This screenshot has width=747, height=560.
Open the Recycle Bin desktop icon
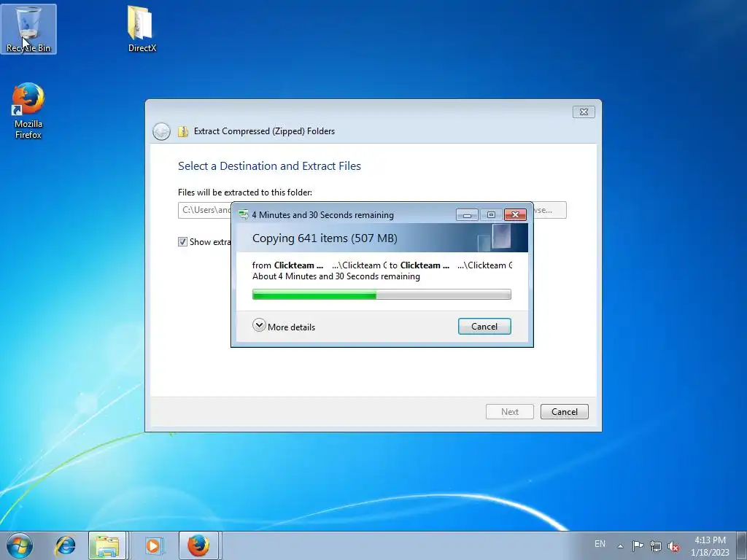[28, 29]
